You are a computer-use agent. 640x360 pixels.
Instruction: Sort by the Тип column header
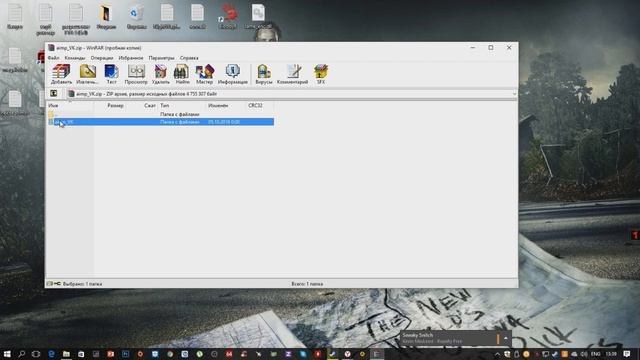(182, 105)
